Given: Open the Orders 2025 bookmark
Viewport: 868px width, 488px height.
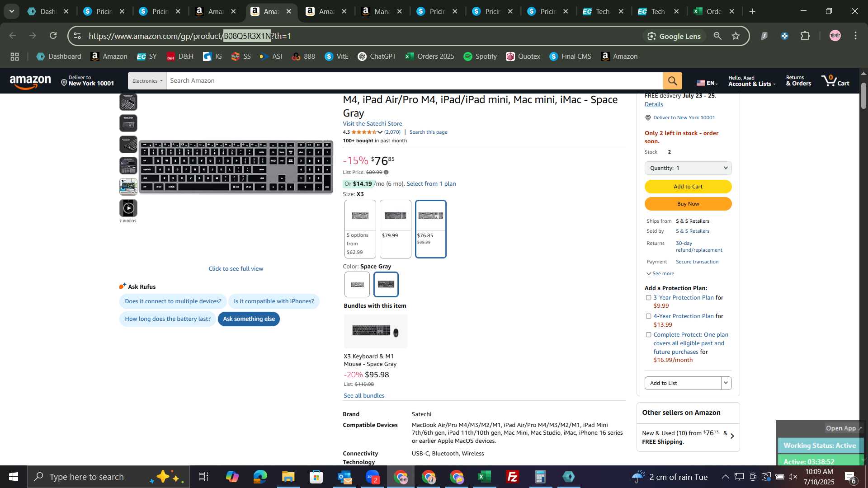Looking at the screenshot, I should pyautogui.click(x=429, y=56).
